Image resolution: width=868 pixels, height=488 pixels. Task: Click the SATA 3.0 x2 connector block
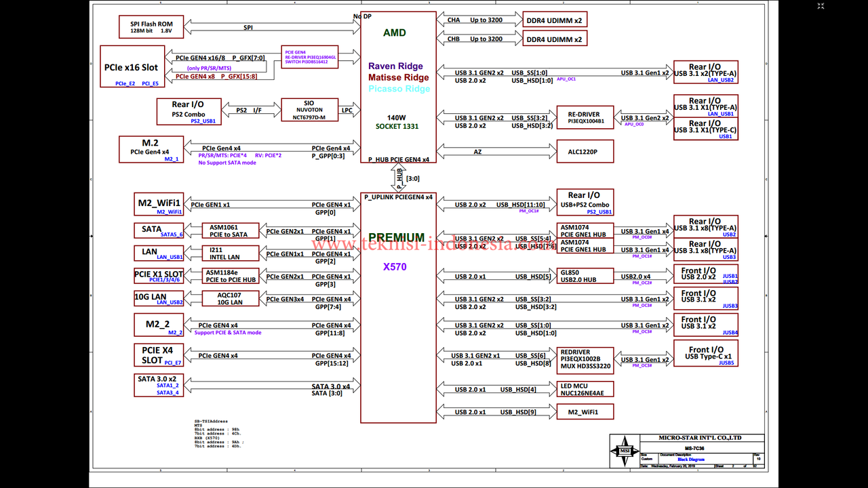159,385
